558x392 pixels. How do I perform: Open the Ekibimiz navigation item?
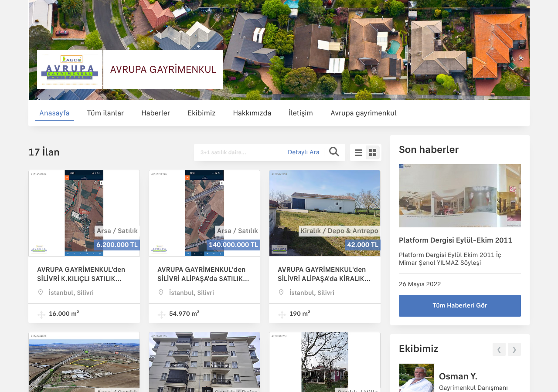pos(201,113)
